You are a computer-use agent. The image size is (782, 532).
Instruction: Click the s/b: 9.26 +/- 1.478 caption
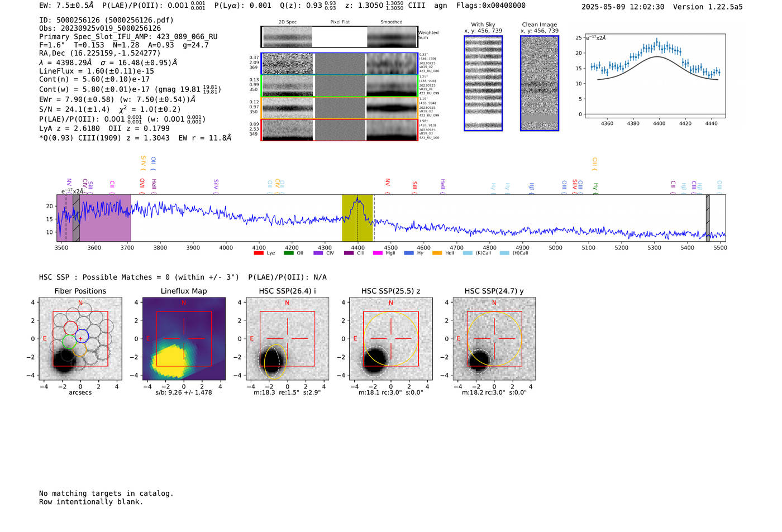184,392
